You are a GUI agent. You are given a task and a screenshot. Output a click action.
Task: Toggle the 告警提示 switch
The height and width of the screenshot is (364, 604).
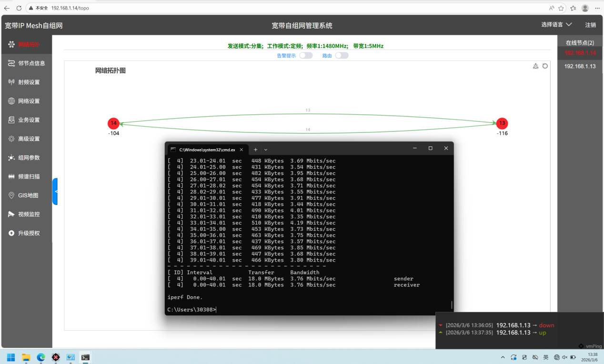306,55
